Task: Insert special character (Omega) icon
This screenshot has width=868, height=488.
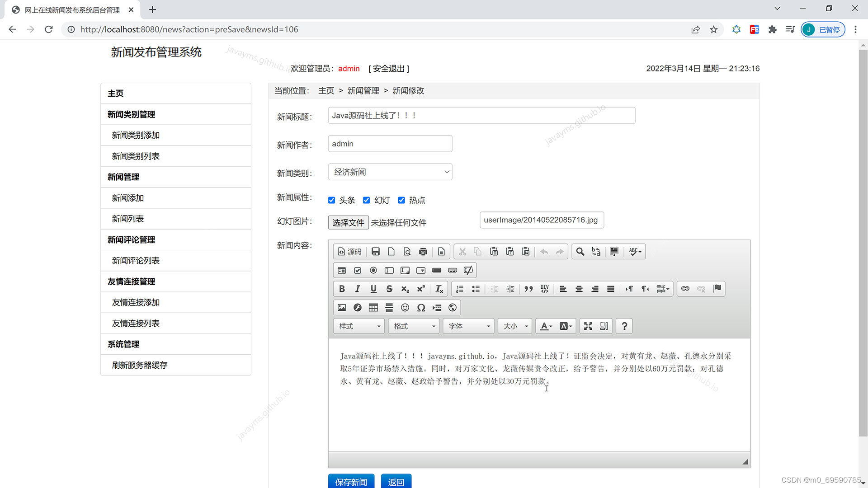Action: click(421, 308)
